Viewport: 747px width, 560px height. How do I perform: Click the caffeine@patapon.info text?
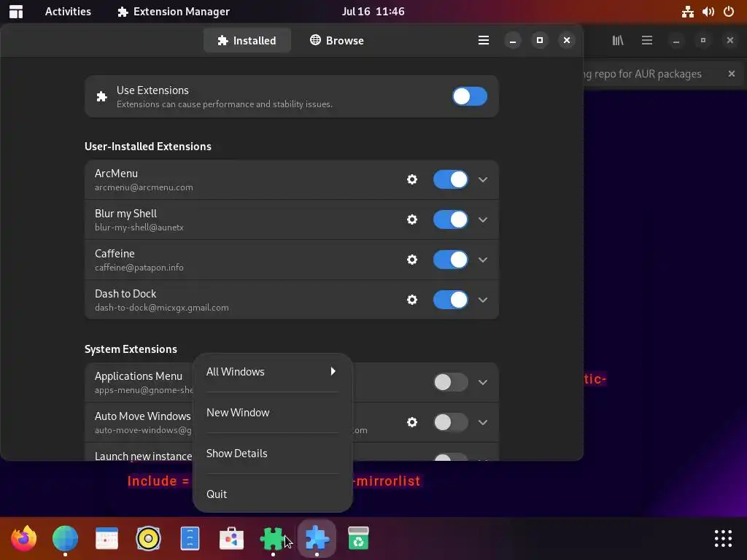[139, 268]
